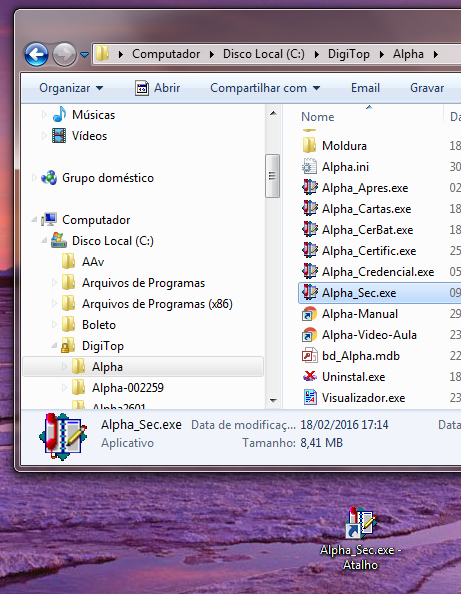Select the Alpha_Certific.exe icon

(309, 250)
